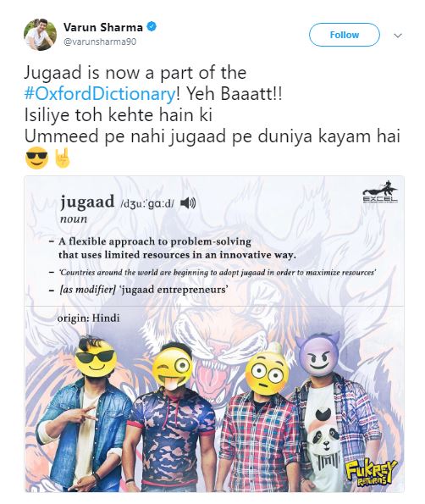Image resolution: width=425 pixels, height=504 pixels.
Task: Click the Fukrey Returns logo
Action: (x=371, y=473)
